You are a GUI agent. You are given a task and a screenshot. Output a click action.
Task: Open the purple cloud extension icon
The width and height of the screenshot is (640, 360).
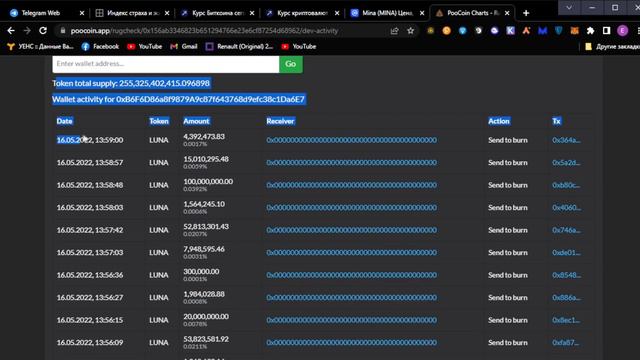point(494,31)
